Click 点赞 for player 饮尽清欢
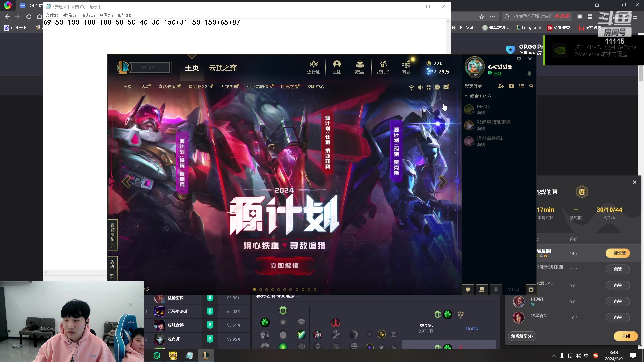This screenshot has width=644, height=362. (x=618, y=318)
